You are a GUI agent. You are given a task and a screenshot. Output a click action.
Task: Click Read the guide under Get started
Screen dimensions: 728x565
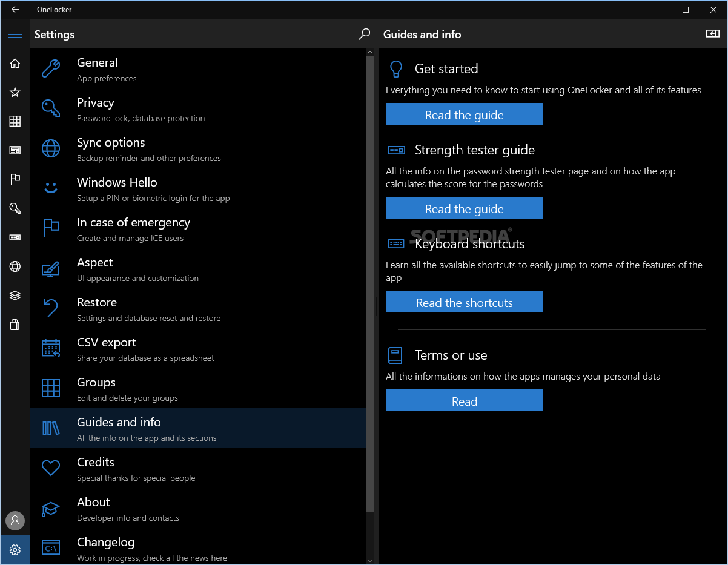(x=465, y=114)
